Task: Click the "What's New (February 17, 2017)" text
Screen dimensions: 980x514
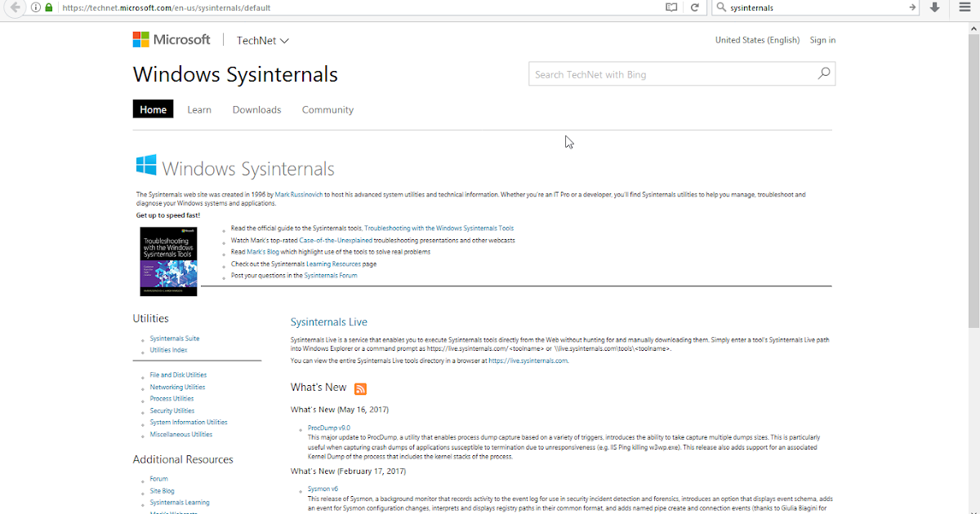Action: click(348, 472)
